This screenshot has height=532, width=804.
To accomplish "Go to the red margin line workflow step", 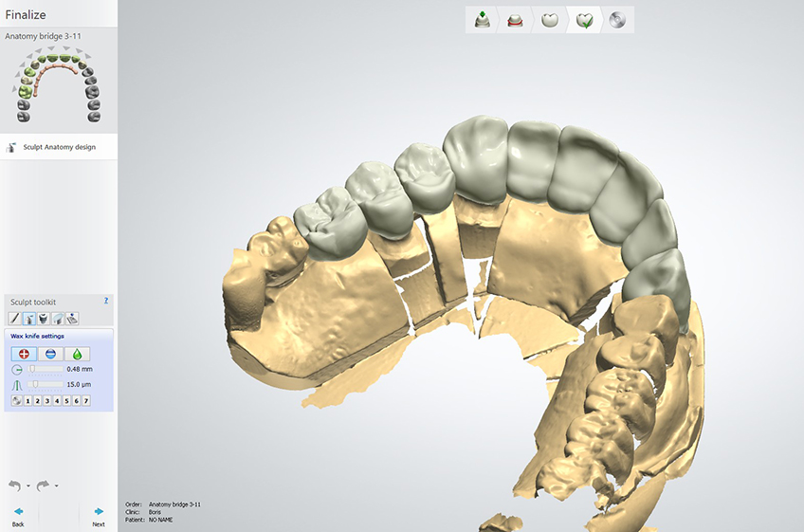I will coord(515,20).
